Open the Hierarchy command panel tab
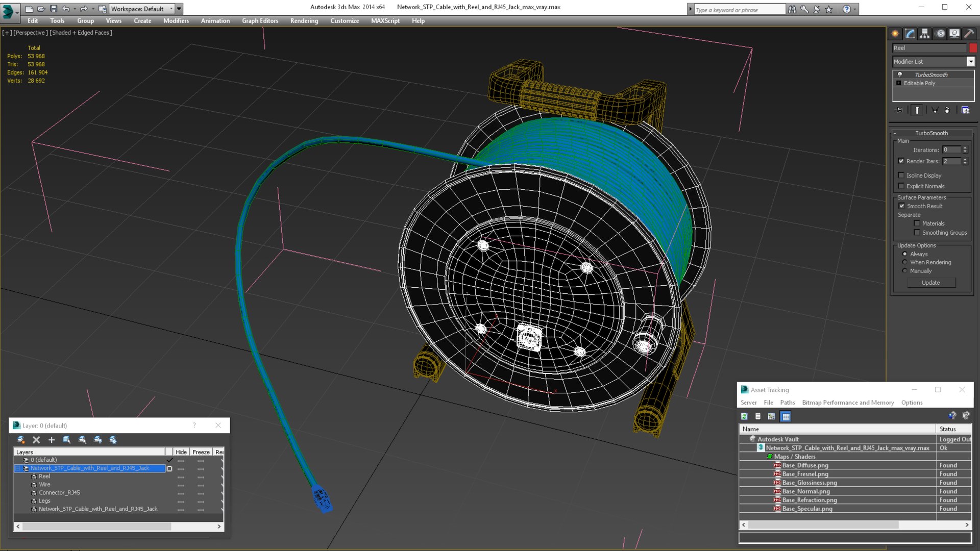The height and width of the screenshot is (551, 980). 925,34
